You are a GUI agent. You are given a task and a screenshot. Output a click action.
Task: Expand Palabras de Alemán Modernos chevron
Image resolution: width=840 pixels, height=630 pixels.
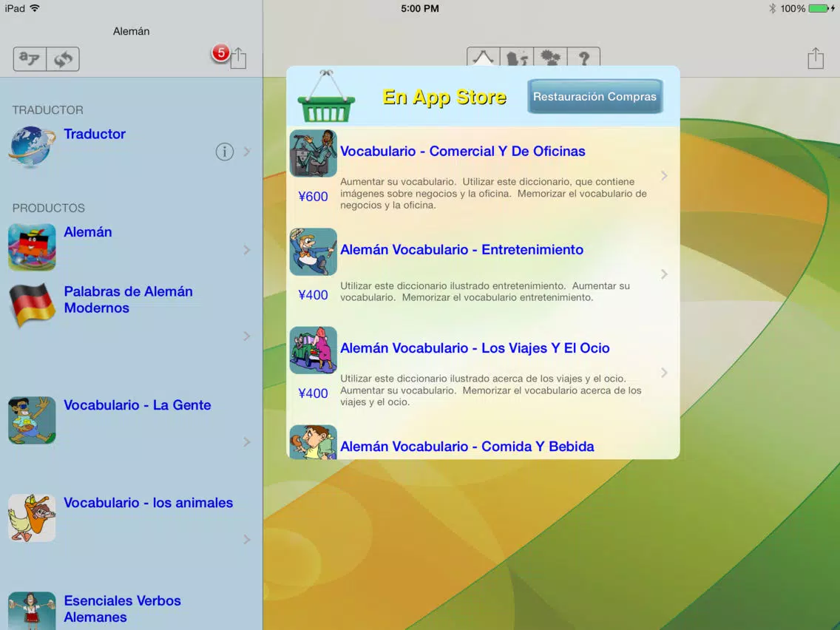[247, 336]
